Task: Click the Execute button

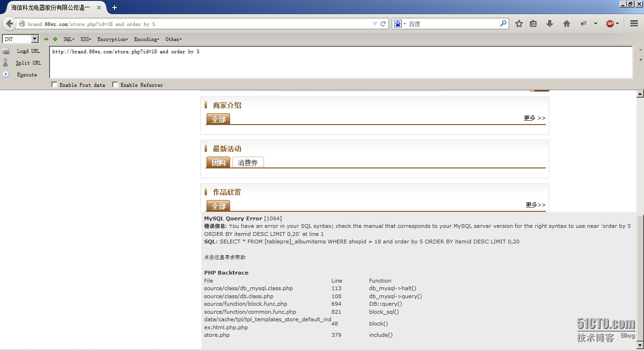Action: point(27,75)
